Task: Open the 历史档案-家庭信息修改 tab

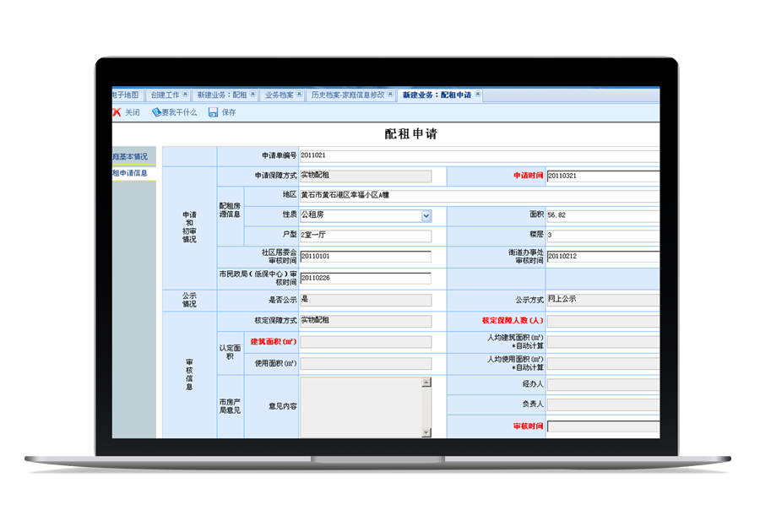Action: [347, 95]
